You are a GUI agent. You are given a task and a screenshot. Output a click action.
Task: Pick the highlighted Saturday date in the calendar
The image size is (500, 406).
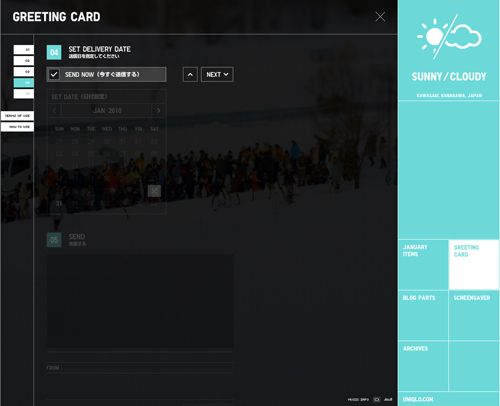coord(154,191)
